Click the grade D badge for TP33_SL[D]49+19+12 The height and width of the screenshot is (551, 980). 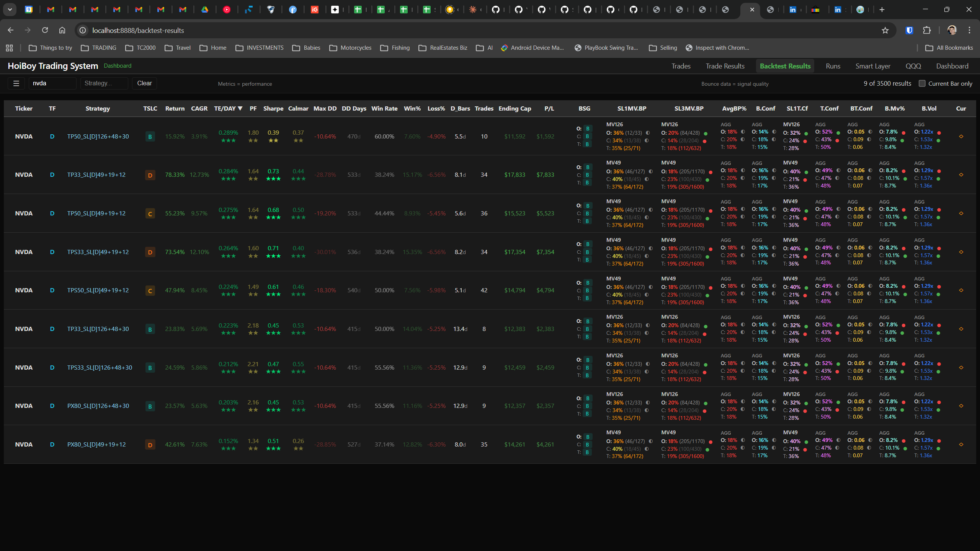(150, 175)
